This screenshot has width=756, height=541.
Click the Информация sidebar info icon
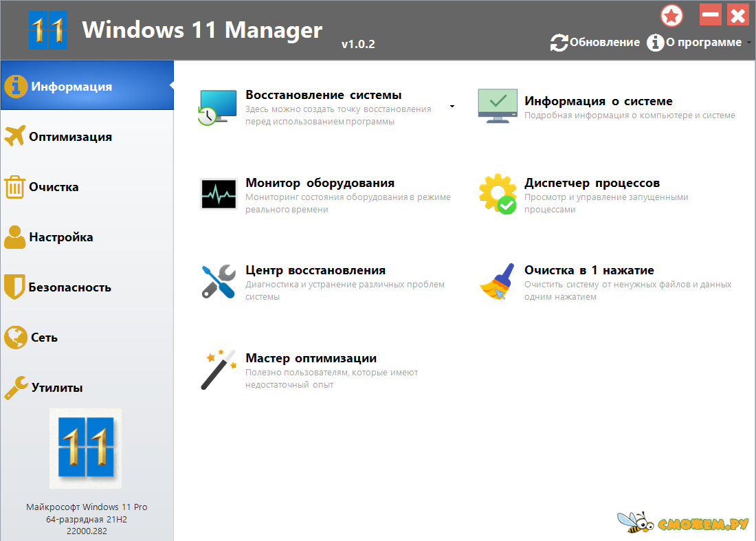[x=16, y=87]
